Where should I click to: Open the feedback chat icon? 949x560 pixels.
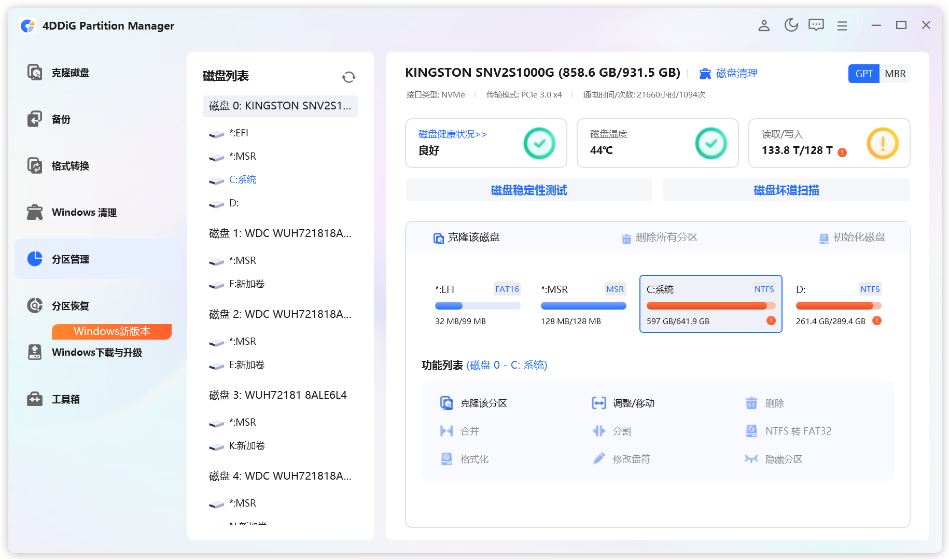coord(816,25)
